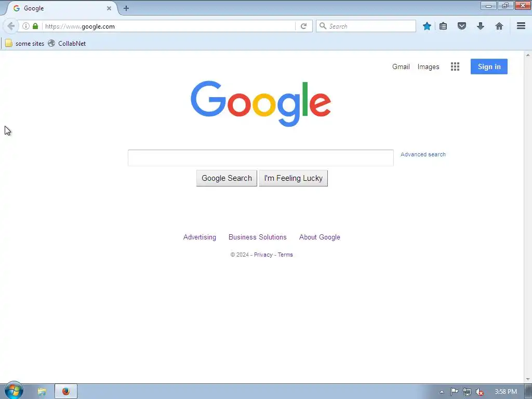Select the Google tab
This screenshot has width=532, height=399.
[x=61, y=8]
